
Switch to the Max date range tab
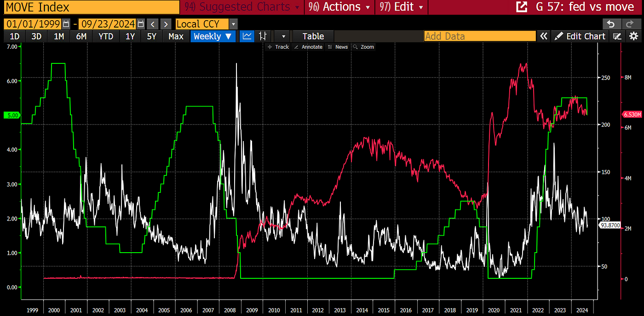tap(176, 36)
